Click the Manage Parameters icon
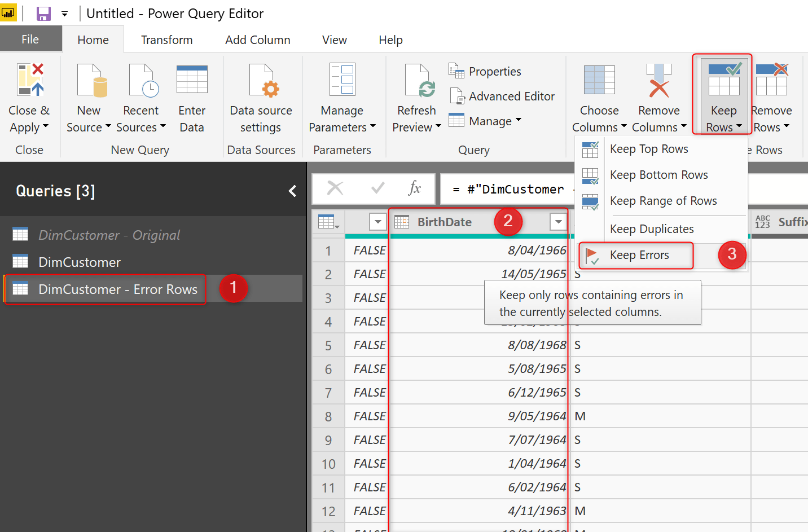 (x=342, y=80)
